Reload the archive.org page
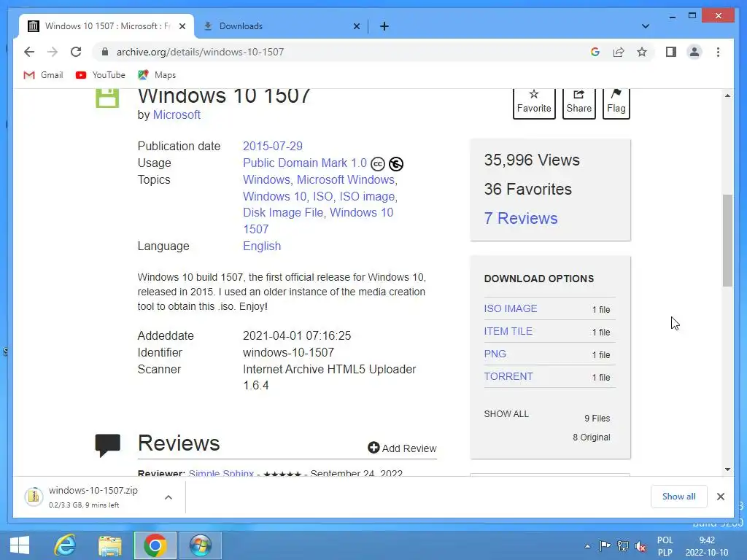 point(76,52)
